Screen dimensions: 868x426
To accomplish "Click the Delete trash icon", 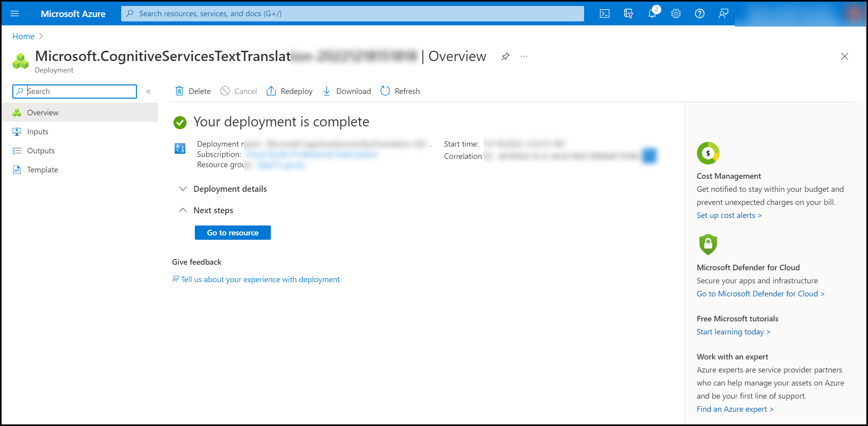I will click(179, 91).
